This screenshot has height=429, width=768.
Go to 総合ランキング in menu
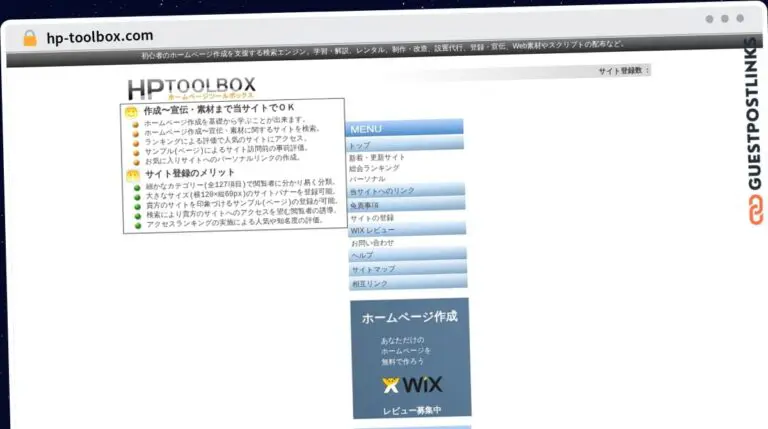pos(374,168)
